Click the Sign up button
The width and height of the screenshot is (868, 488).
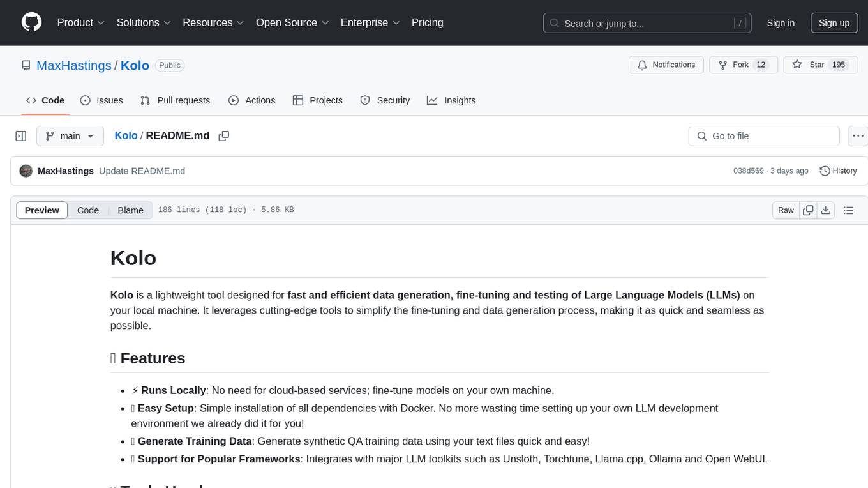[834, 23]
